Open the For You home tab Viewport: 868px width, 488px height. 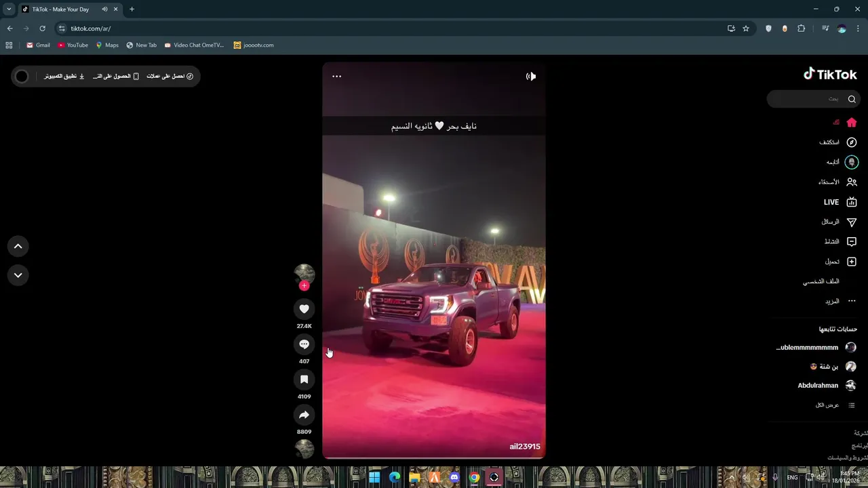pyautogui.click(x=845, y=123)
